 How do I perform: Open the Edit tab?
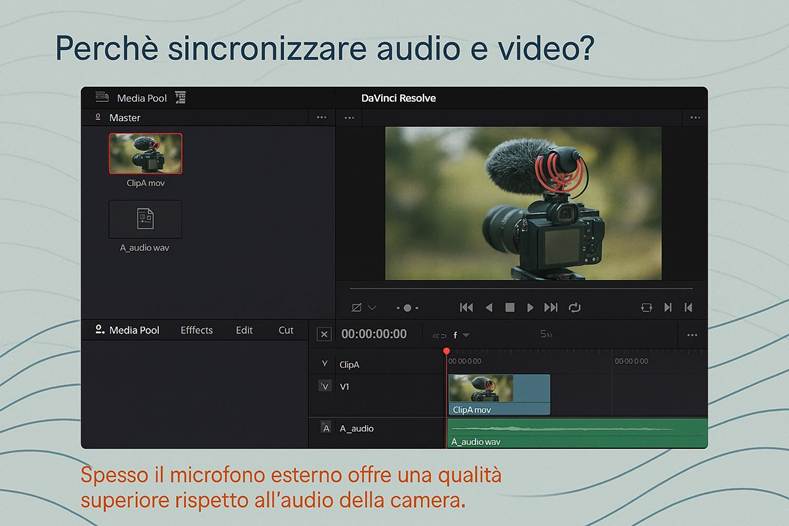244,330
